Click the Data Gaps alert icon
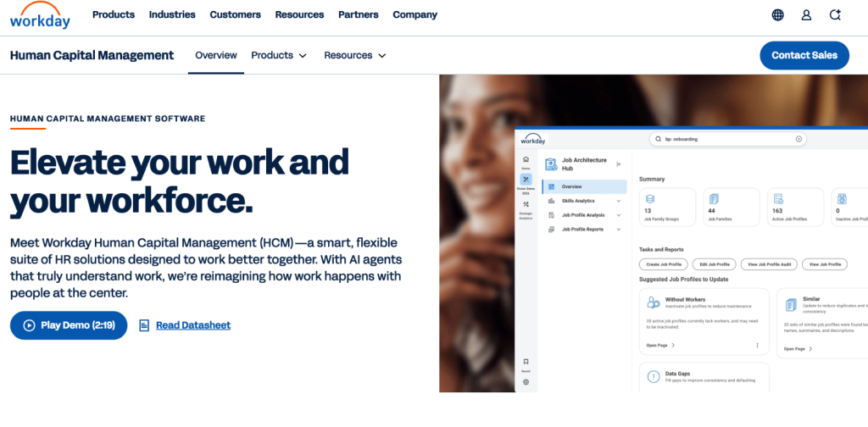The height and width of the screenshot is (427, 868). click(654, 377)
